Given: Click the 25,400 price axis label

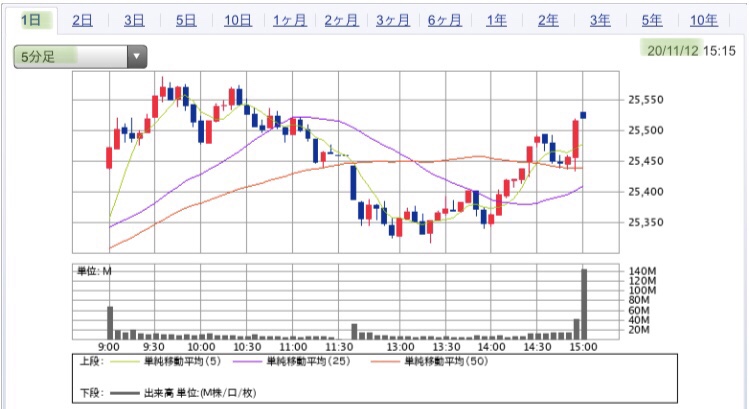Looking at the screenshot, I should coord(645,192).
